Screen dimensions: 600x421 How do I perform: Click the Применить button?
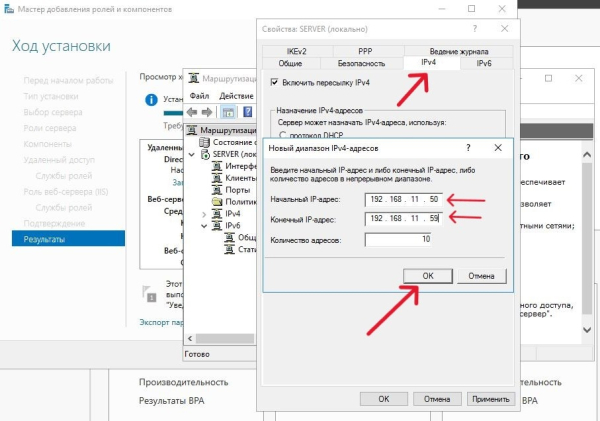[x=491, y=399]
